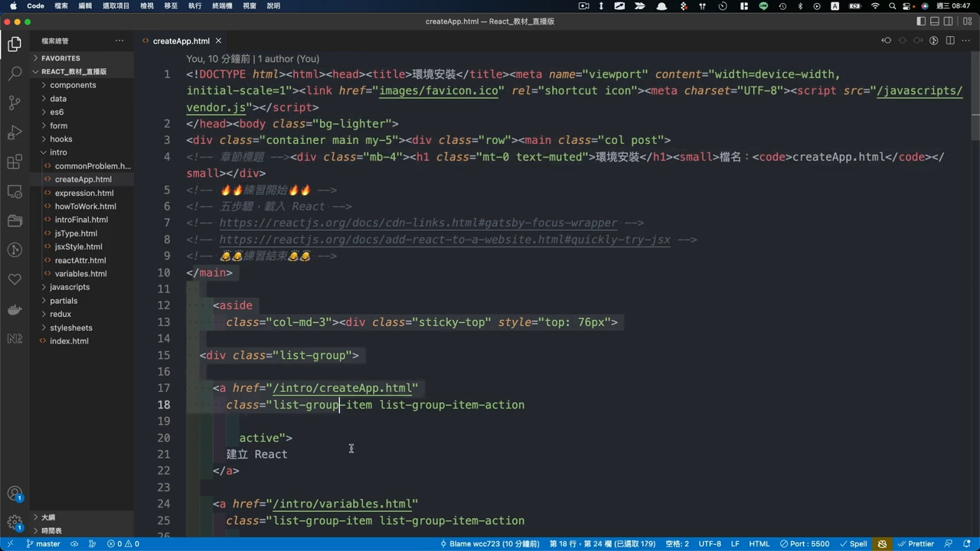Viewport: 980px width, 551px height.
Task: Open previous revision with GitLens arrow icon
Action: (x=886, y=41)
